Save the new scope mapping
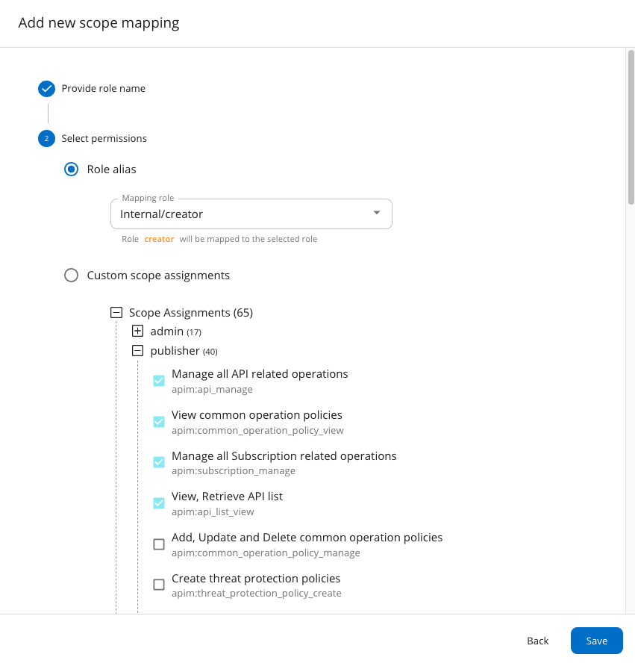Screen dimensions: 635x672 click(596, 641)
